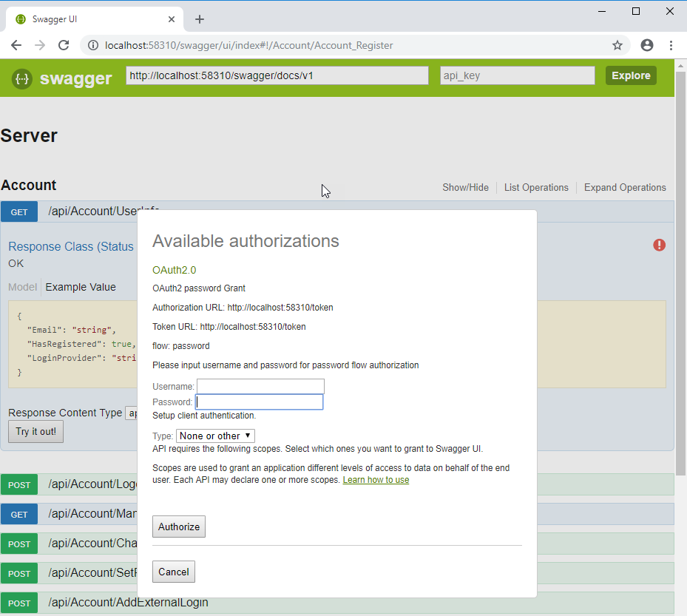The width and height of the screenshot is (687, 616).
Task: Click the site information icon in address bar
Action: [x=93, y=45]
